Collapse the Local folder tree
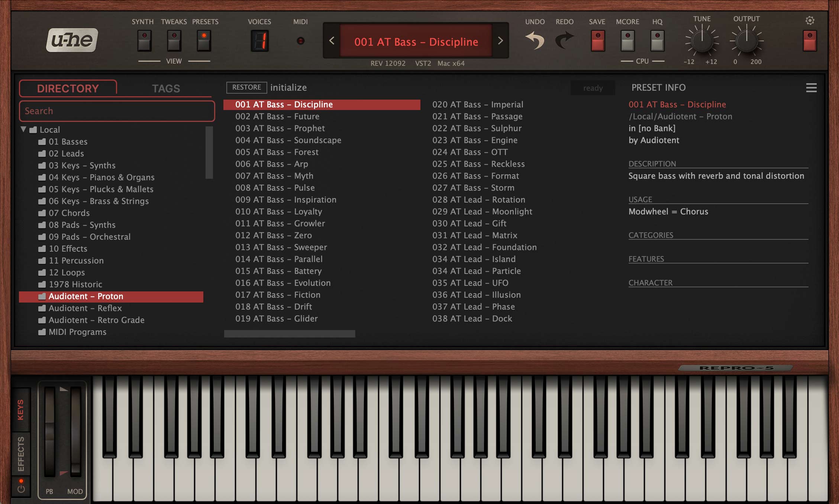Viewport: 839px width, 504px height. coord(23,129)
